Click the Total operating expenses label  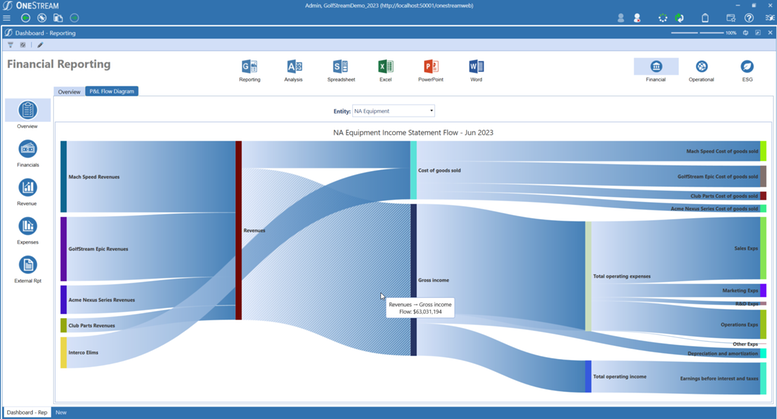(x=622, y=276)
